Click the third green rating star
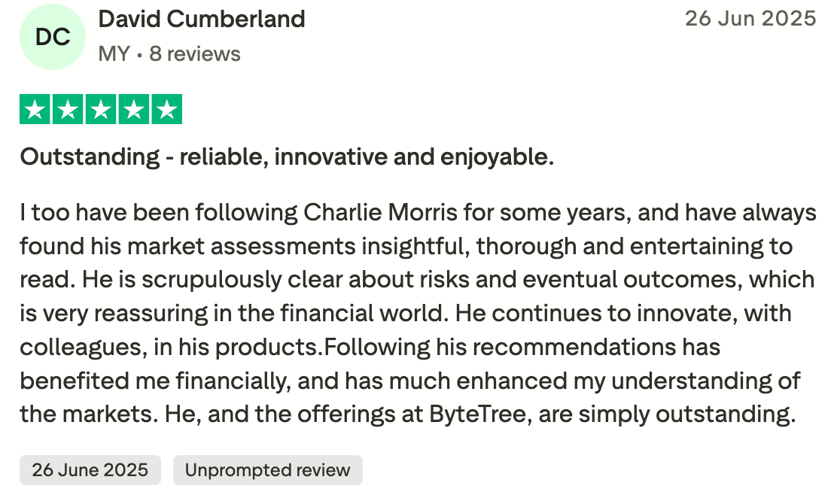Screen dimensions: 837x504 pos(101,109)
